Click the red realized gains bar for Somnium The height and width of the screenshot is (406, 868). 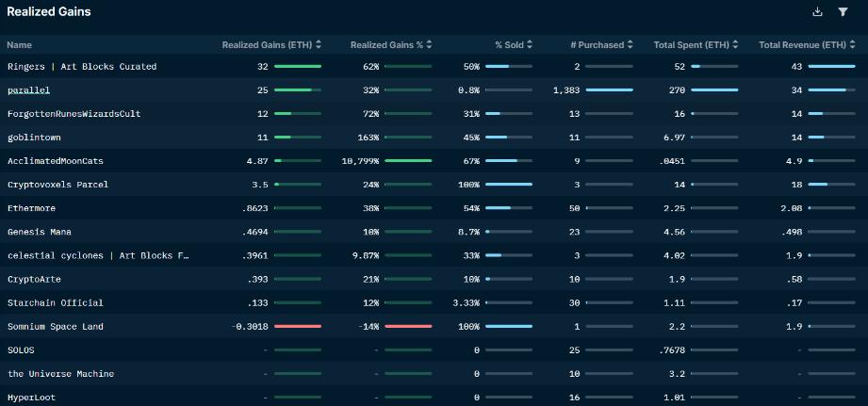tap(298, 327)
